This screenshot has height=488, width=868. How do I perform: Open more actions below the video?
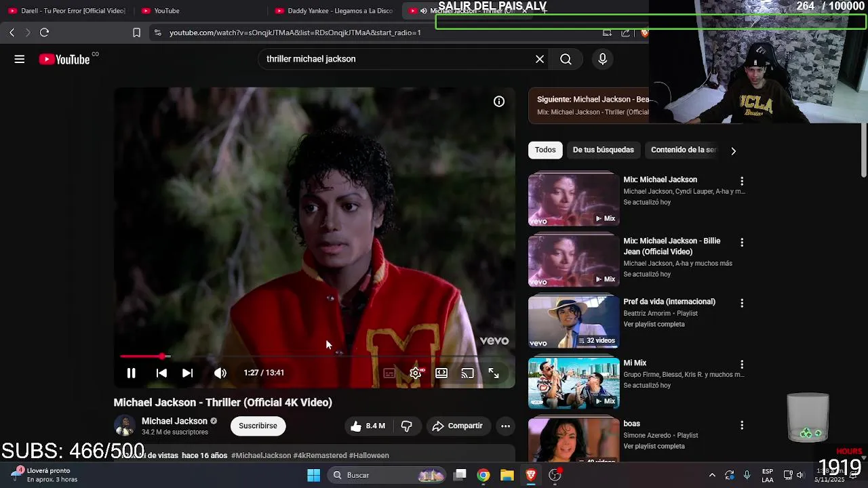coord(505,426)
